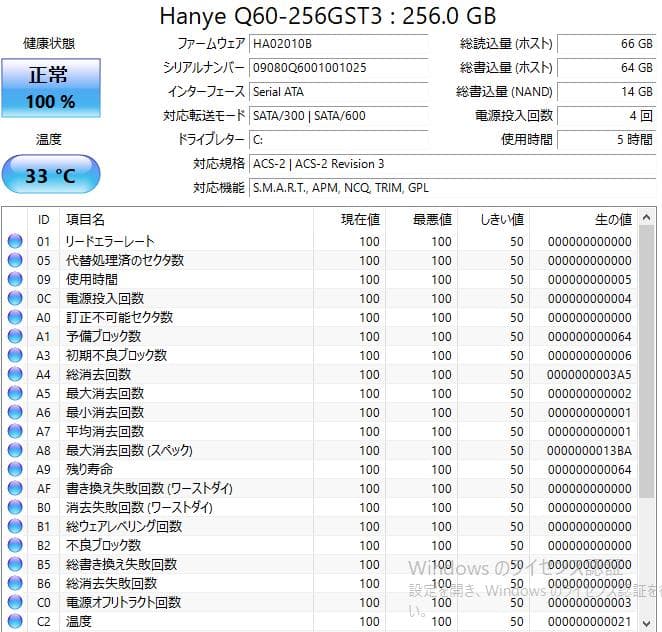Select the row name リードエラーレート
The width and height of the screenshot is (662, 632).
click(110, 241)
